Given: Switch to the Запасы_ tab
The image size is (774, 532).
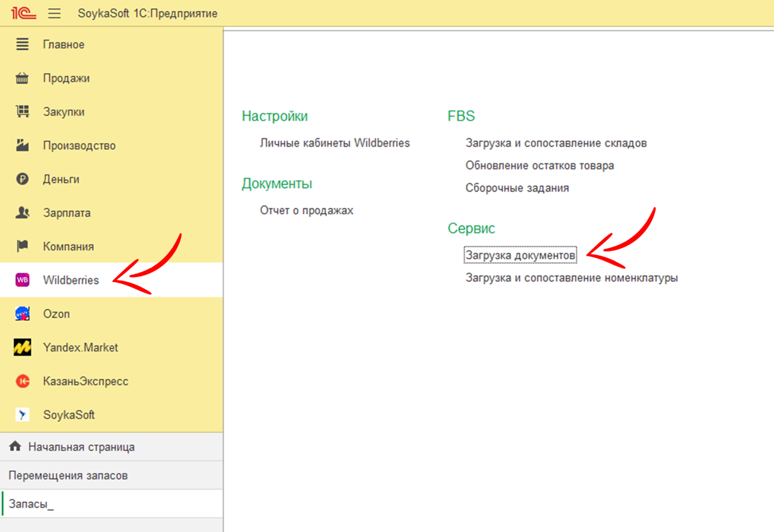Looking at the screenshot, I should pyautogui.click(x=111, y=504).
